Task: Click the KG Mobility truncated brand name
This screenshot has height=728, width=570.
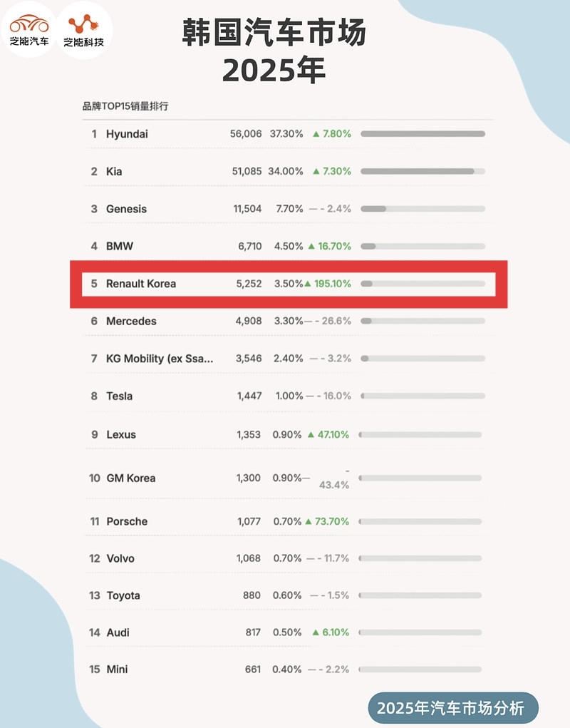Action: (160, 359)
